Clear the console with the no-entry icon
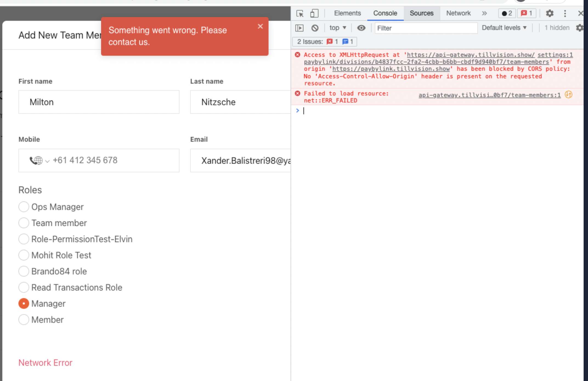This screenshot has height=381, width=588. pos(315,28)
